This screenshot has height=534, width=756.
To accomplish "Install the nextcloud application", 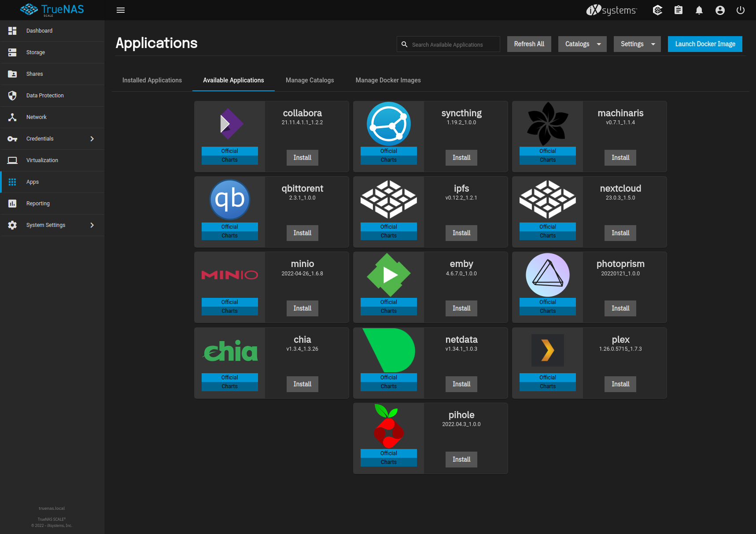I will coord(620,233).
